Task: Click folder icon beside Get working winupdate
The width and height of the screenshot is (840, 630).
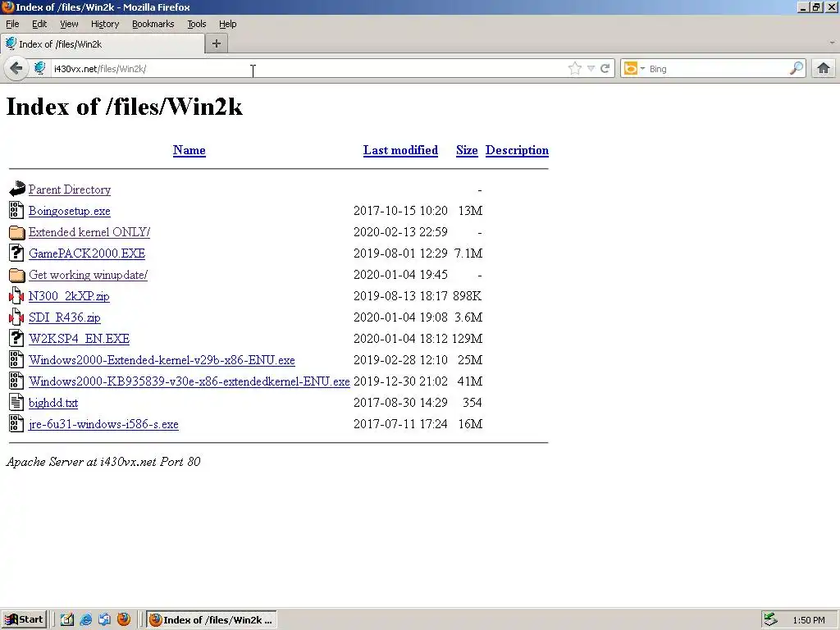Action: point(16,275)
